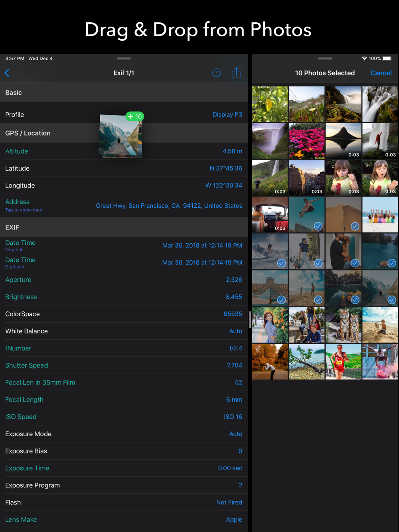Tap the EXIF section header
399x532 pixels.
click(x=124, y=227)
